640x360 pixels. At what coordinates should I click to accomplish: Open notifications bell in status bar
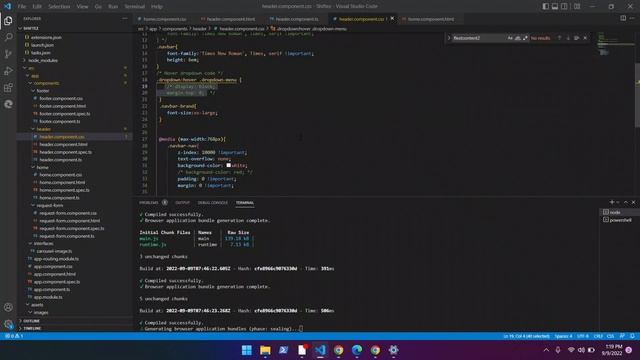(x=632, y=336)
